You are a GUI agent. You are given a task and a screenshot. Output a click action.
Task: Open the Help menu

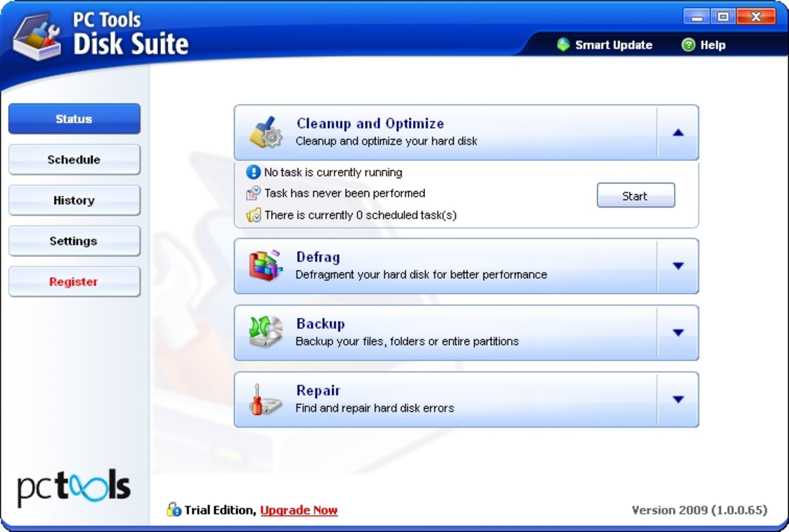pyautogui.click(x=703, y=45)
